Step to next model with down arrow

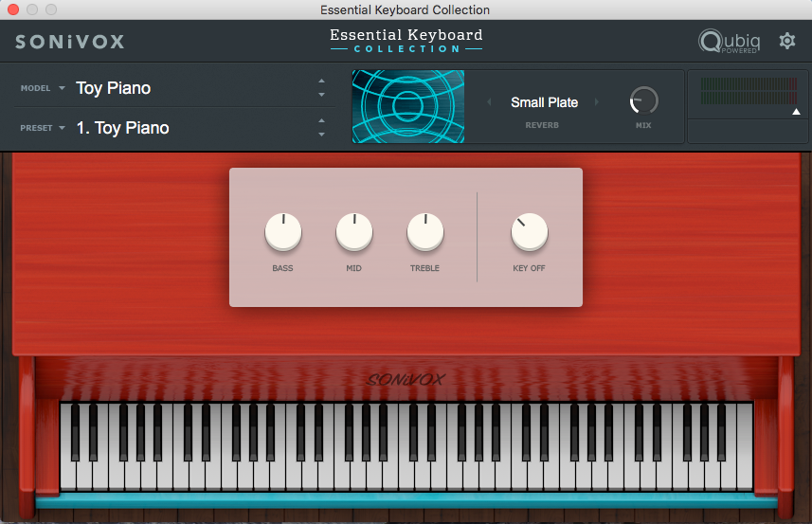pyautogui.click(x=321, y=95)
